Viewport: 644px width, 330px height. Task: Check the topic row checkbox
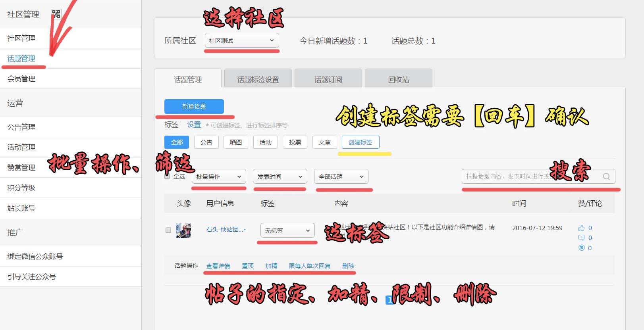168,230
